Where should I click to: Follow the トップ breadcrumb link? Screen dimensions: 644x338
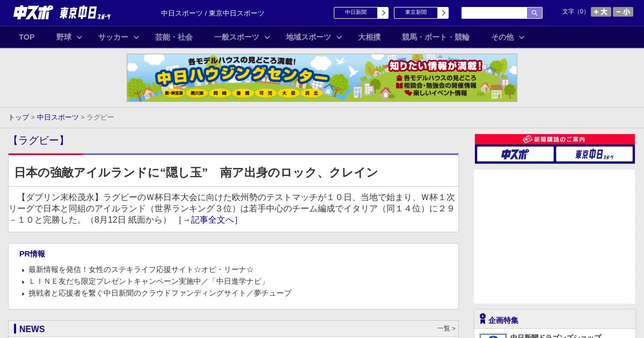coord(18,117)
